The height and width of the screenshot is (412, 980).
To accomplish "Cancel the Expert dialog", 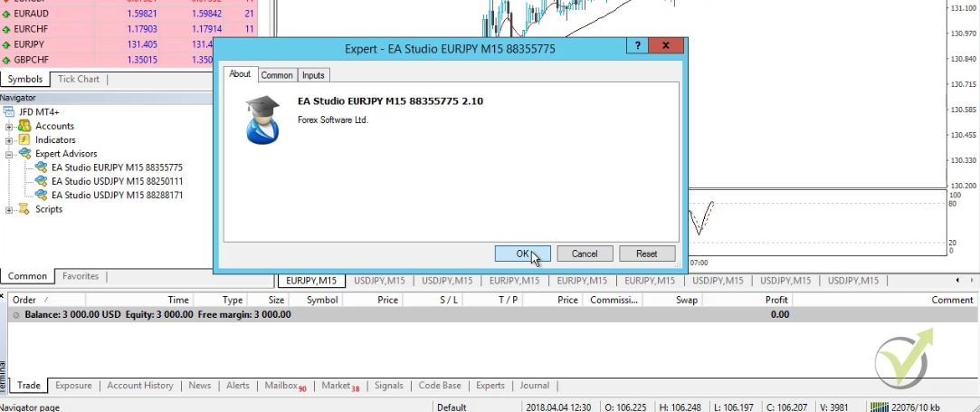I will pos(585,254).
